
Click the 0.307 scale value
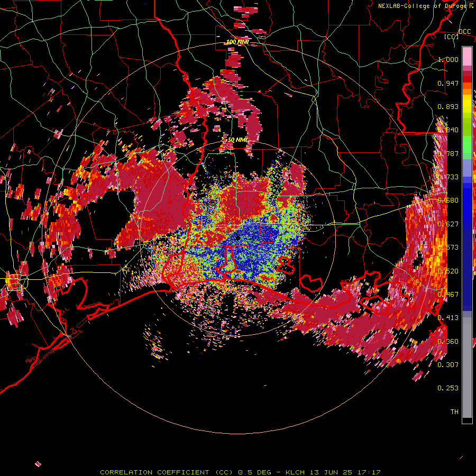coord(448,365)
